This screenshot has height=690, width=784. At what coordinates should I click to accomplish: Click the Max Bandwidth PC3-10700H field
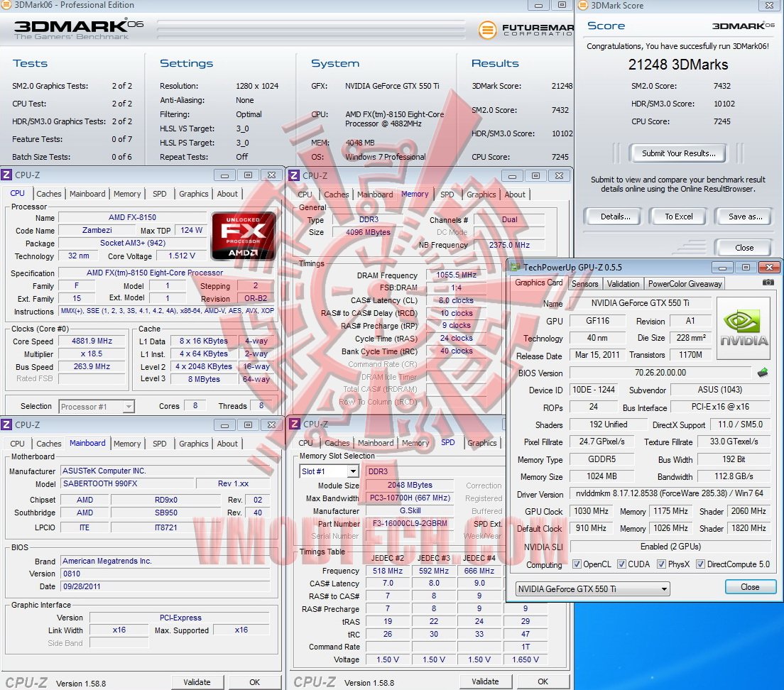(410, 498)
